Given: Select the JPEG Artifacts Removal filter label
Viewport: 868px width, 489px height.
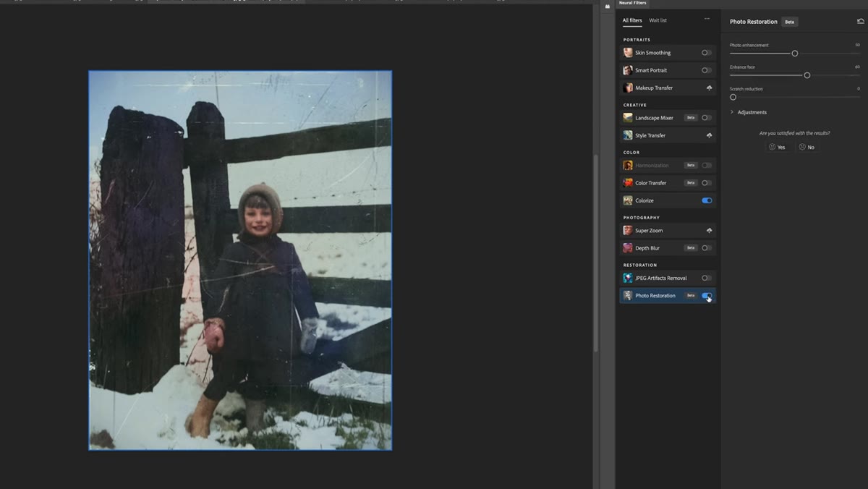Looking at the screenshot, I should [x=661, y=278].
